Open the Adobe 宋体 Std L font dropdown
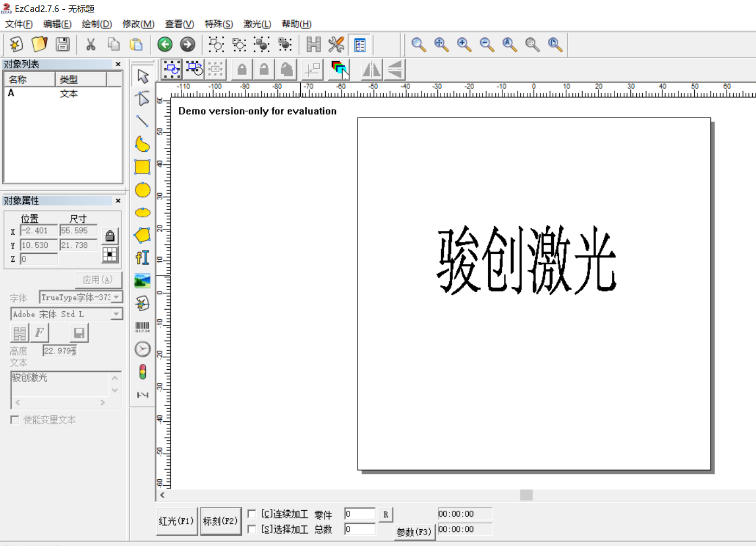 click(117, 314)
